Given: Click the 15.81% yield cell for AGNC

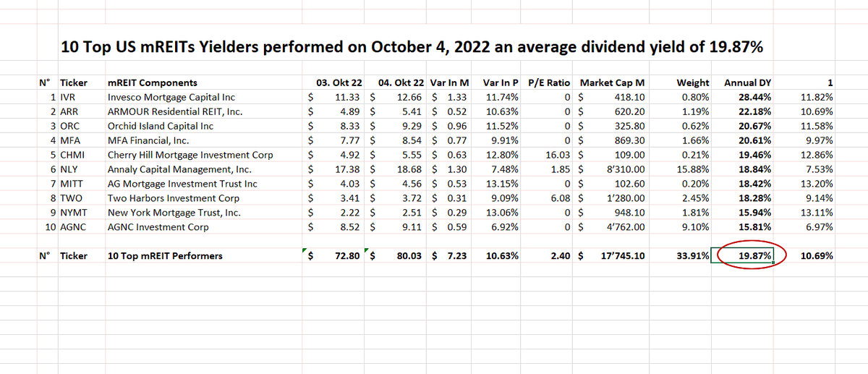Looking at the screenshot, I should 754,227.
